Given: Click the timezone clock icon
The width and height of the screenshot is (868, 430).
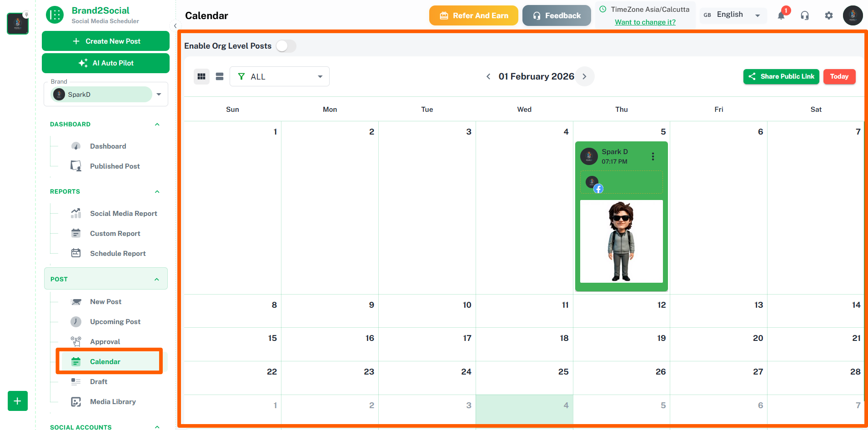Looking at the screenshot, I should [x=603, y=9].
